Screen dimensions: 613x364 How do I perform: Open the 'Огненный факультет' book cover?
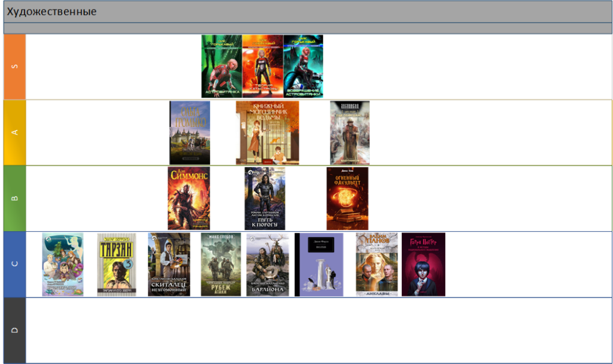tap(347, 198)
